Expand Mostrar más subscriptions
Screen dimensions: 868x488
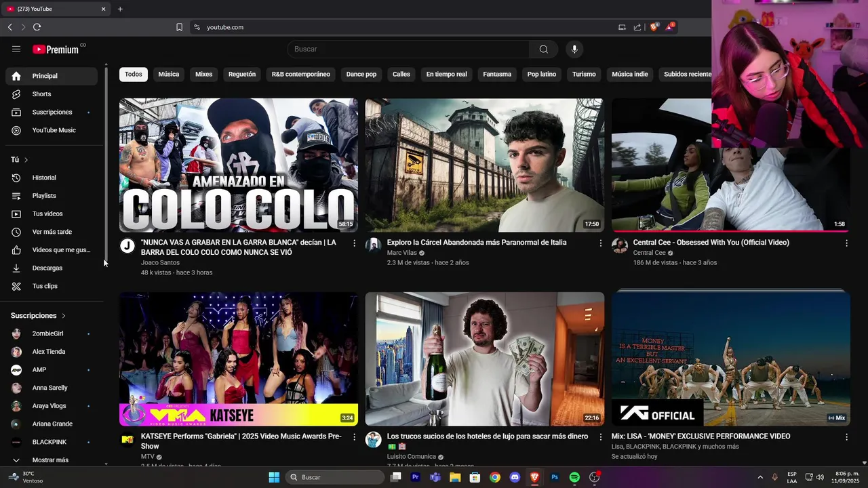[52, 460]
